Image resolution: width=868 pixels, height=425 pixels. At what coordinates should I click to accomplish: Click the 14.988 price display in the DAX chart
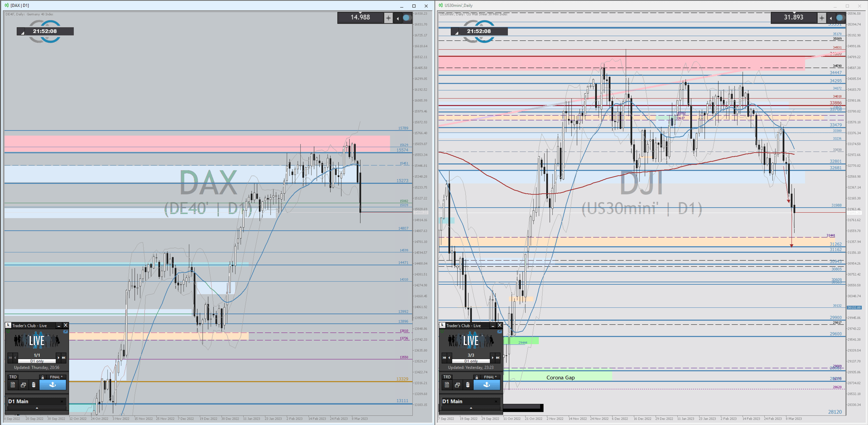coord(360,17)
